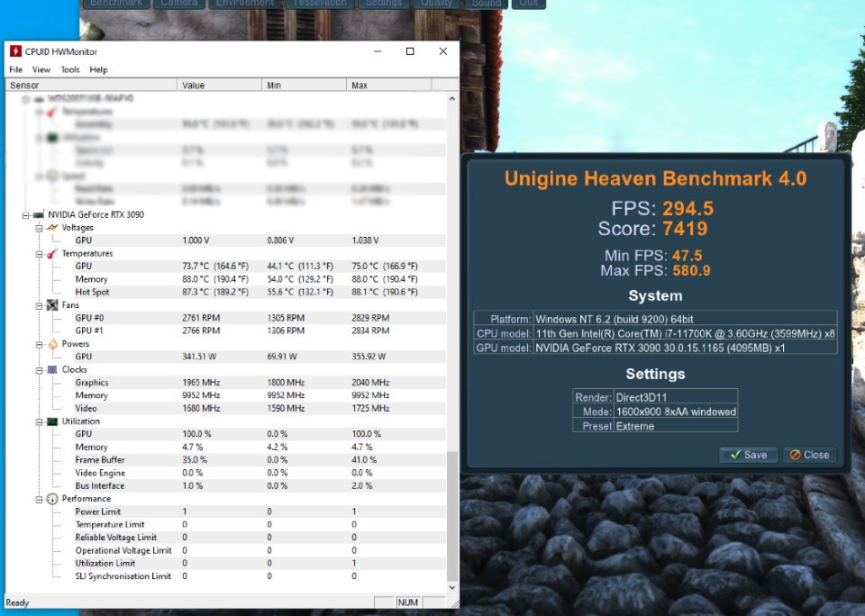The height and width of the screenshot is (616, 865).
Task: Select the NVIDIA GeForce RTX 3090 tree row
Action: pyautogui.click(x=96, y=214)
